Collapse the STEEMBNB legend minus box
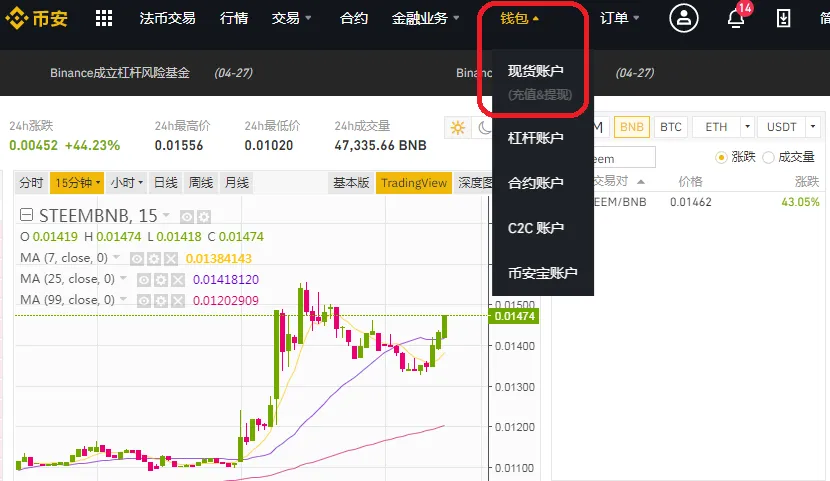Screen dimensions: 830x481 [26, 215]
